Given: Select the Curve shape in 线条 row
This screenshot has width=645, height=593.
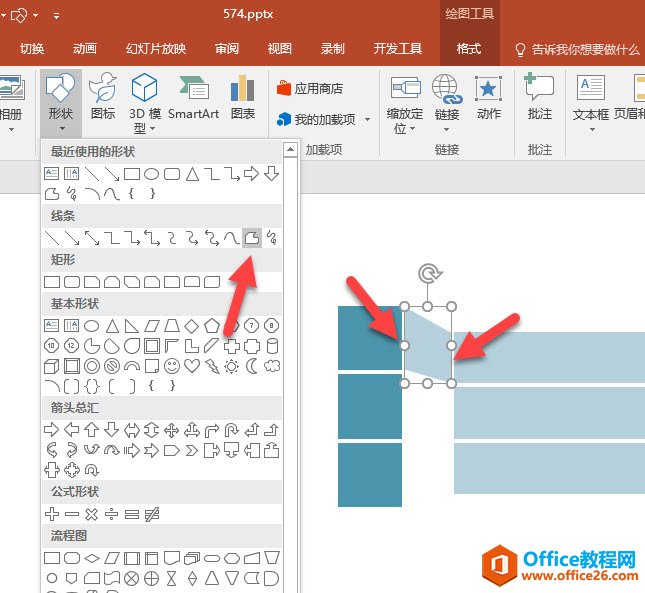Looking at the screenshot, I should [x=232, y=238].
